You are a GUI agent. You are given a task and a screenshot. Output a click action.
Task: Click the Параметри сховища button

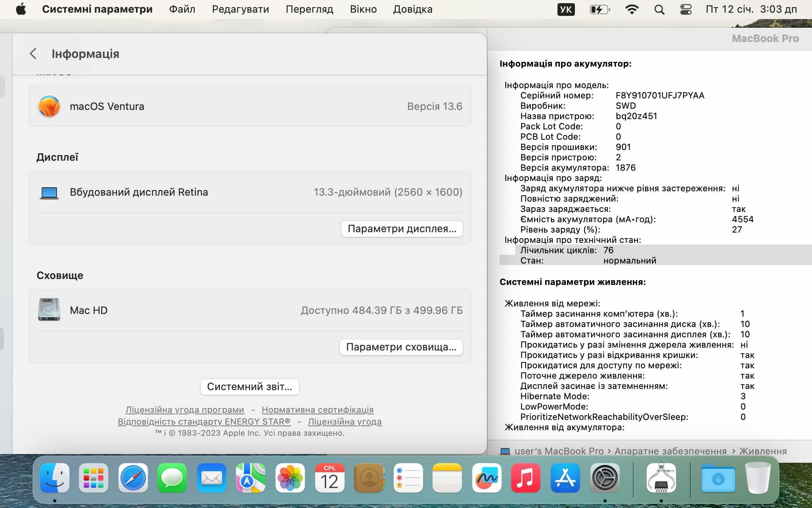pyautogui.click(x=401, y=347)
